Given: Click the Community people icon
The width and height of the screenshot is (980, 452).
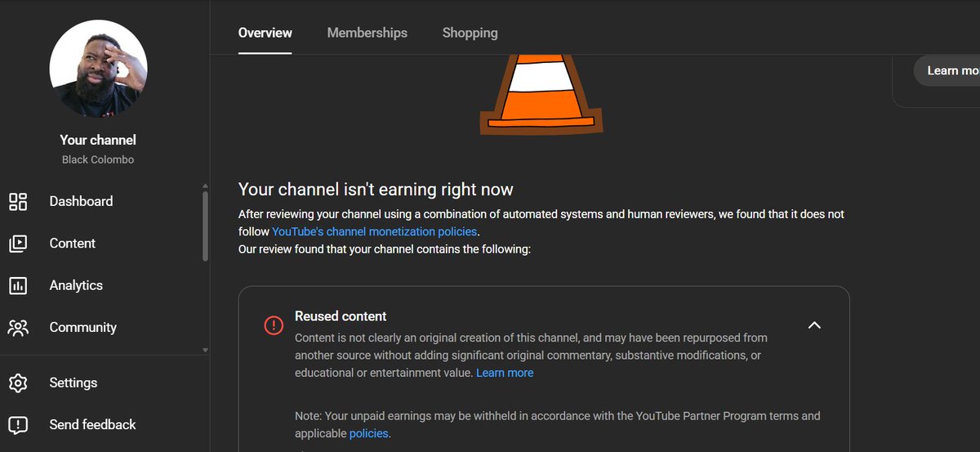Looking at the screenshot, I should [18, 328].
